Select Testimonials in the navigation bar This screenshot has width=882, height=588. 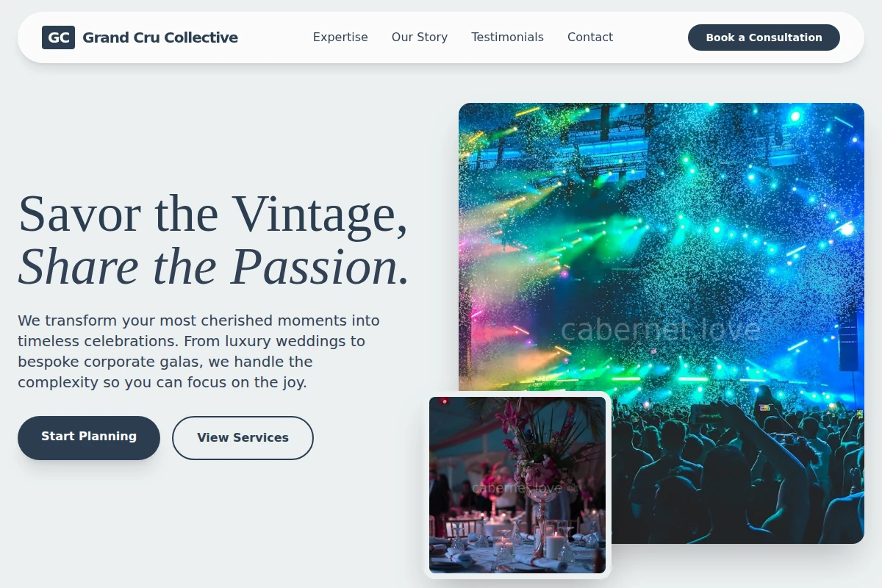507,37
